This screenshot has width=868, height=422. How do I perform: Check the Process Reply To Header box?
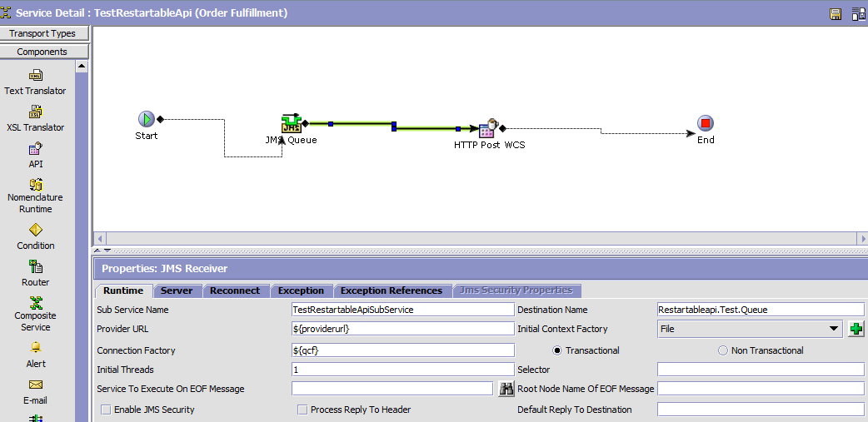[302, 410]
